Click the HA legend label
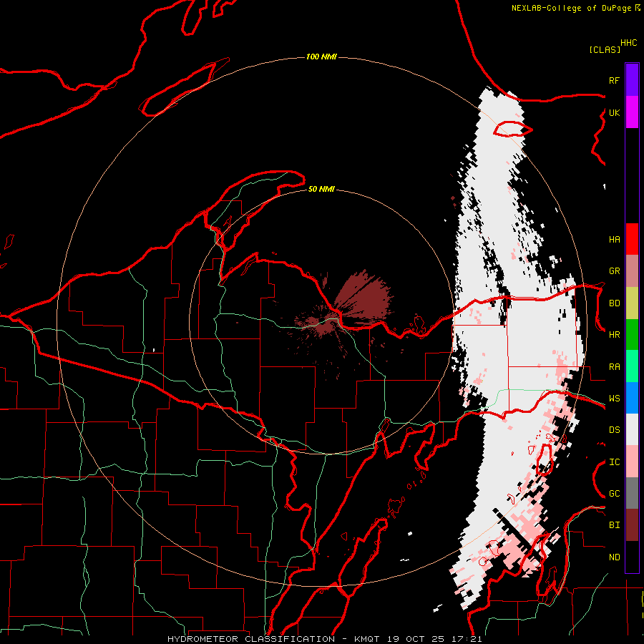Image resolution: width=644 pixels, height=644 pixels. (x=614, y=239)
